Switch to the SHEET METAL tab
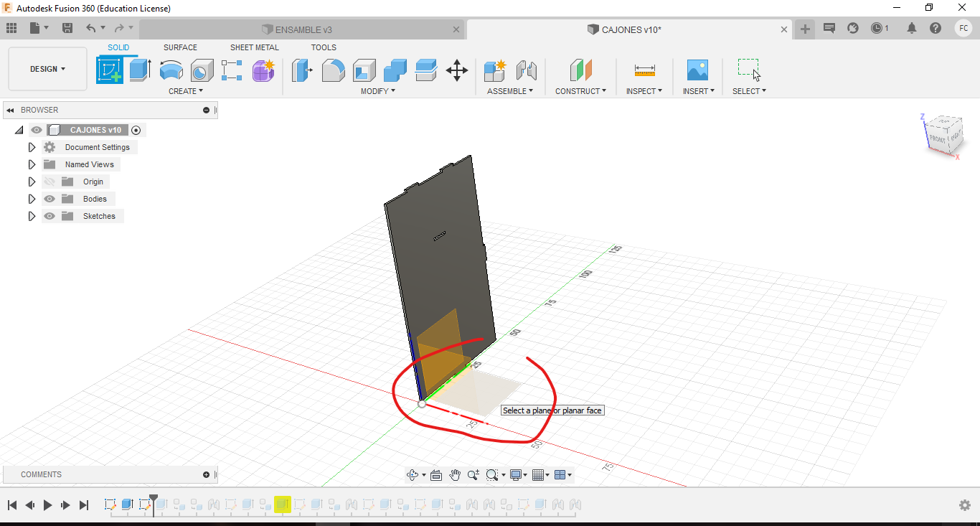 point(255,47)
